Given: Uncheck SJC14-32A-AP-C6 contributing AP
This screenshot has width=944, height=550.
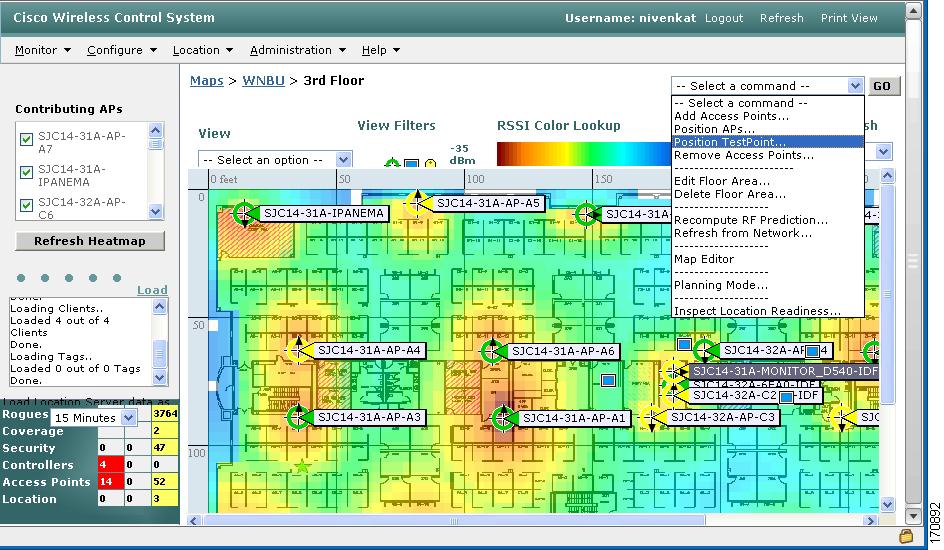Looking at the screenshot, I should coord(26,206).
